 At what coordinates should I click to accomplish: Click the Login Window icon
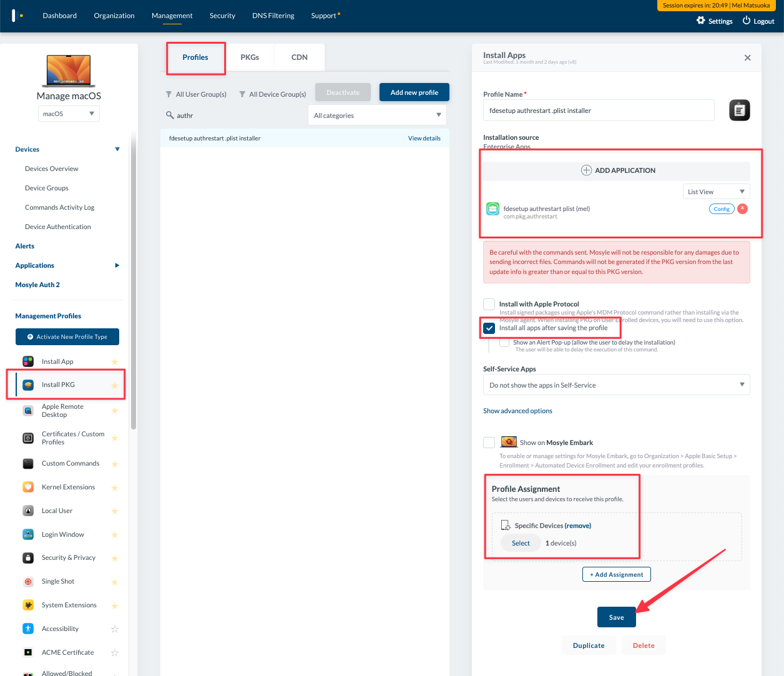[28, 534]
